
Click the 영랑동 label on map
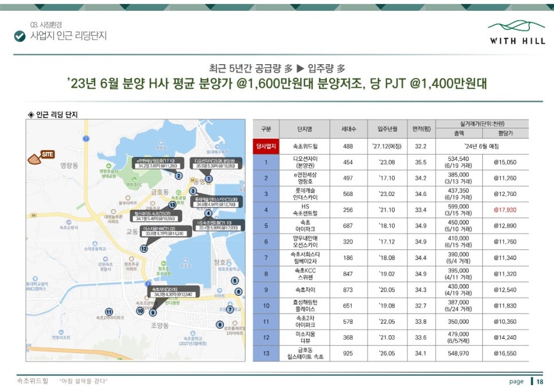[x=69, y=165]
